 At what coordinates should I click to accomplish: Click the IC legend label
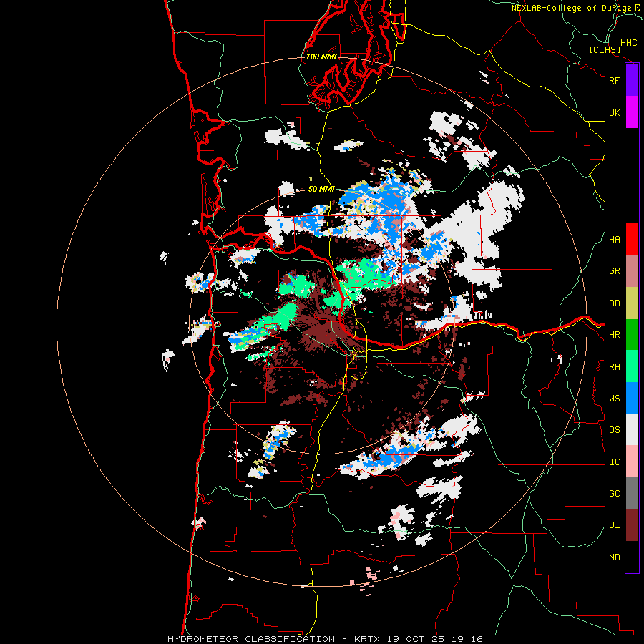tap(614, 462)
